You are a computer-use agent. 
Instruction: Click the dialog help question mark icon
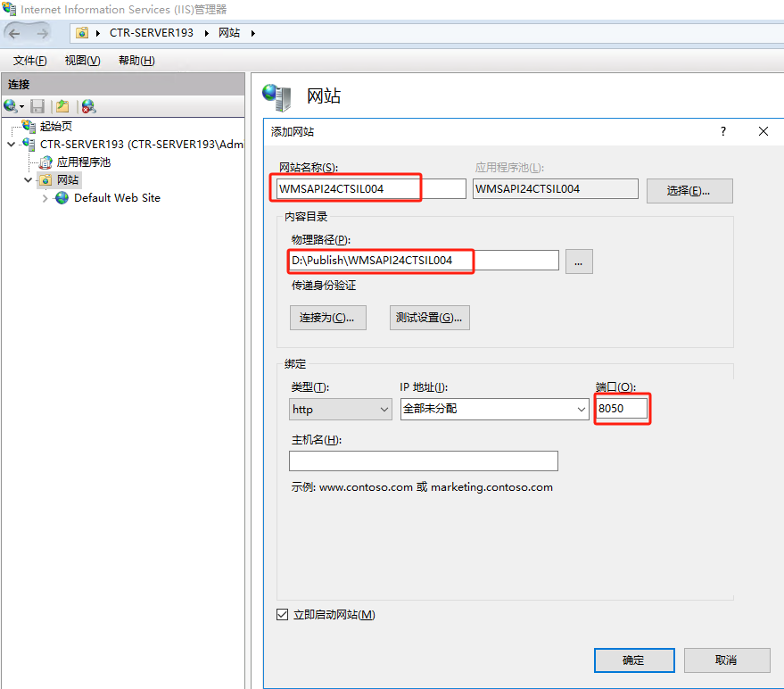pos(722,131)
